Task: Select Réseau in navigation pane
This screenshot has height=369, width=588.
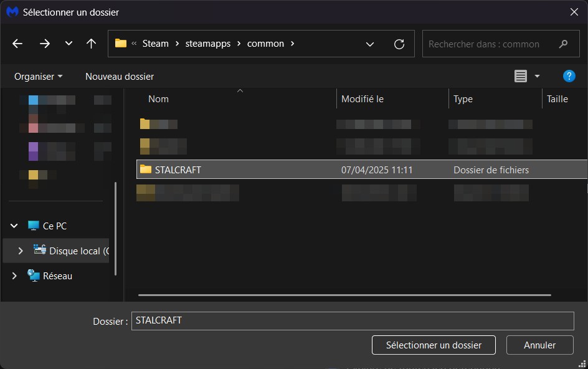Action: pyautogui.click(x=57, y=276)
